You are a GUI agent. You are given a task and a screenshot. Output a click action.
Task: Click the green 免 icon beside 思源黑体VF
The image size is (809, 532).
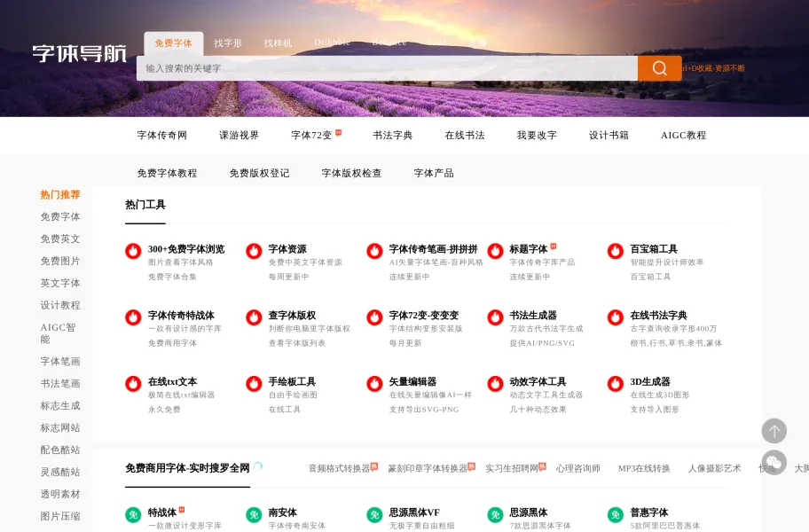coord(374,515)
